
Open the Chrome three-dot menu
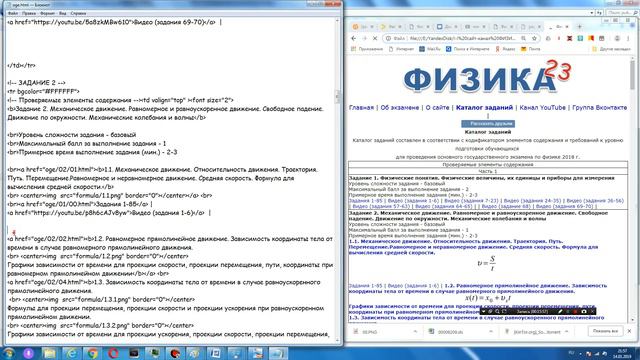pos(628,38)
